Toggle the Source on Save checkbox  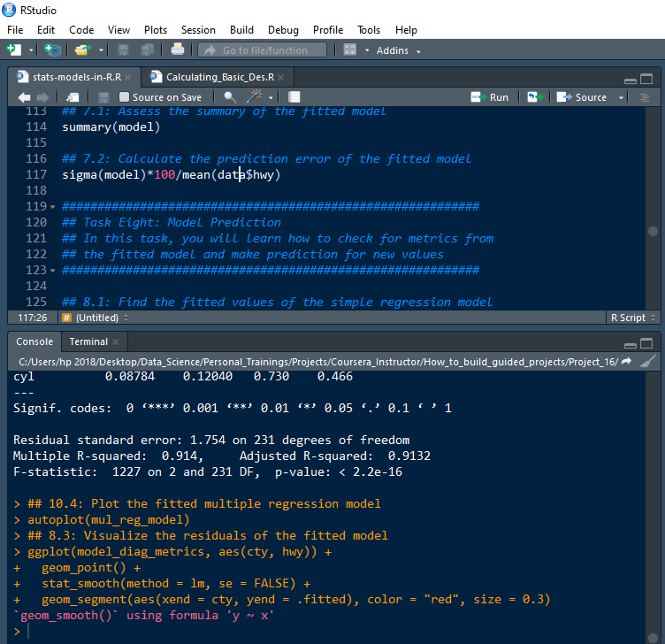[125, 97]
